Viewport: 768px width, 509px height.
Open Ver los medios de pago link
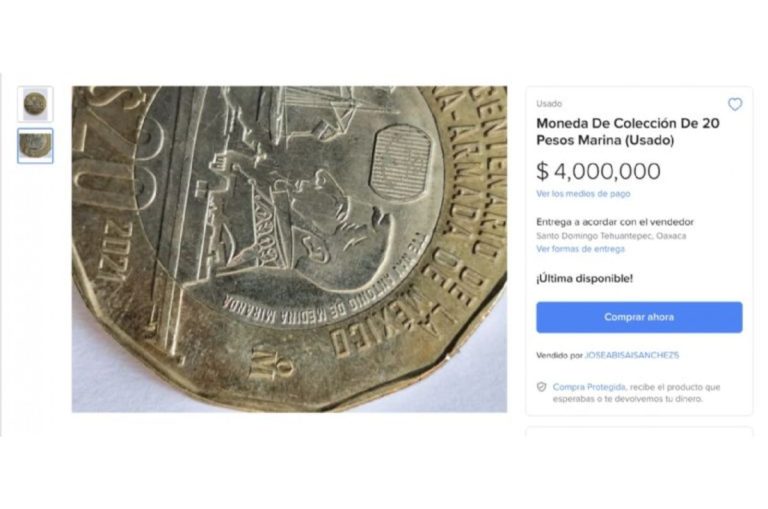coord(583,194)
